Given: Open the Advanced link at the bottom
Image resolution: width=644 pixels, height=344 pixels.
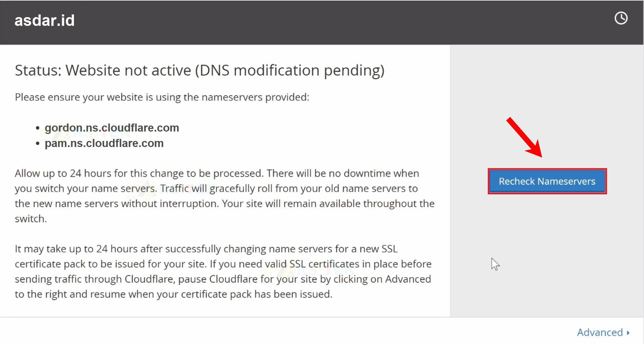Looking at the screenshot, I should click(600, 332).
